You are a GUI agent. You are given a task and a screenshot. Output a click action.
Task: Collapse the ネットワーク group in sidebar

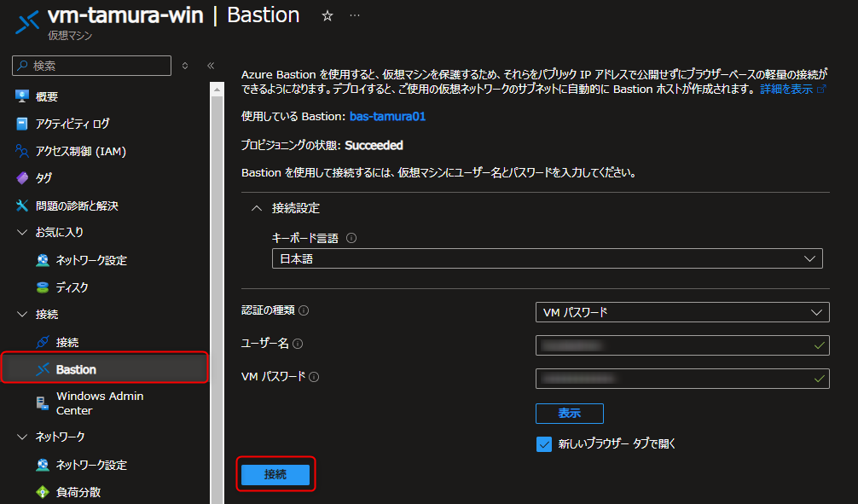pos(22,437)
